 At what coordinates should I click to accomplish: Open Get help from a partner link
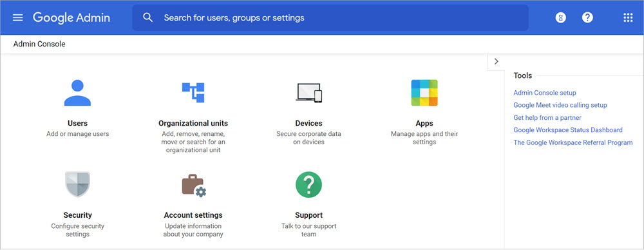click(547, 118)
